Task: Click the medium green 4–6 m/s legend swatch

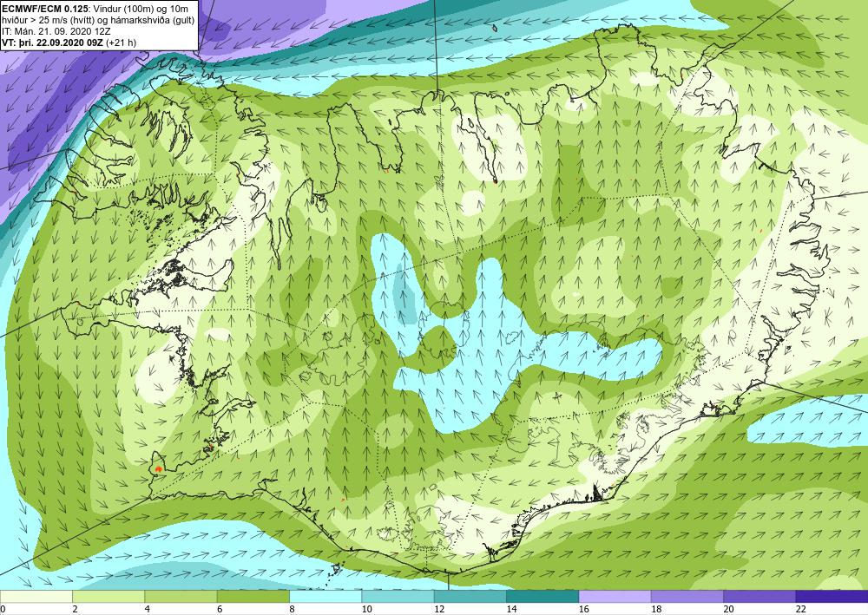Action: click(181, 597)
